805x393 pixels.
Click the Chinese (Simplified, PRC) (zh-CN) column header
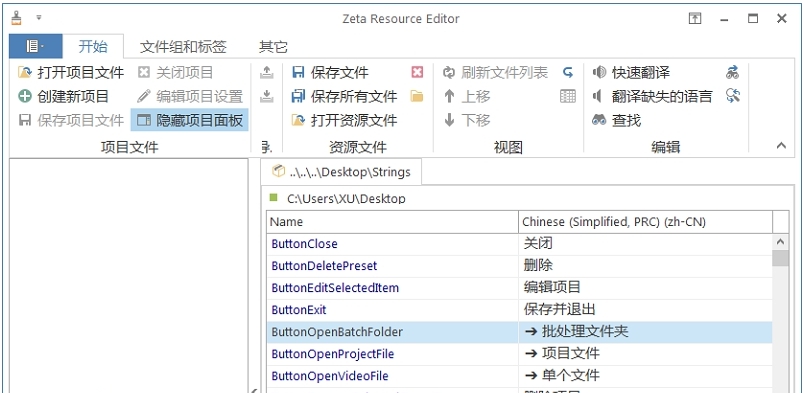pyautogui.click(x=645, y=222)
